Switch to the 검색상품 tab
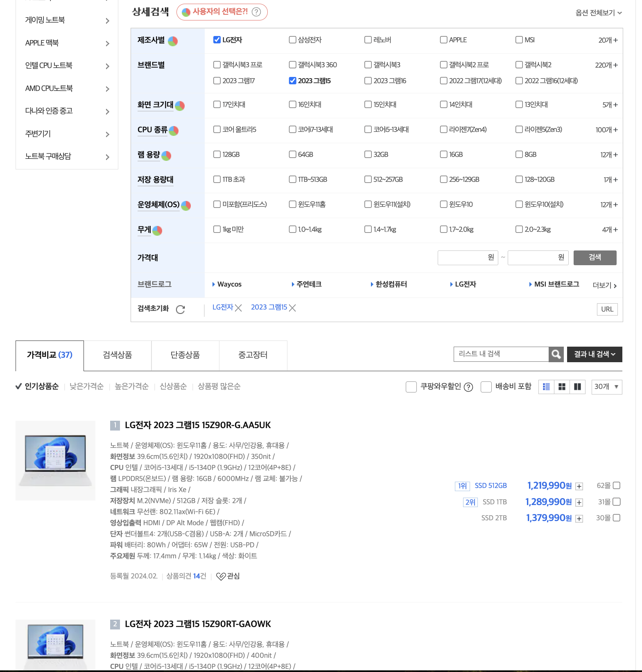The height and width of the screenshot is (672, 642). coord(118,355)
